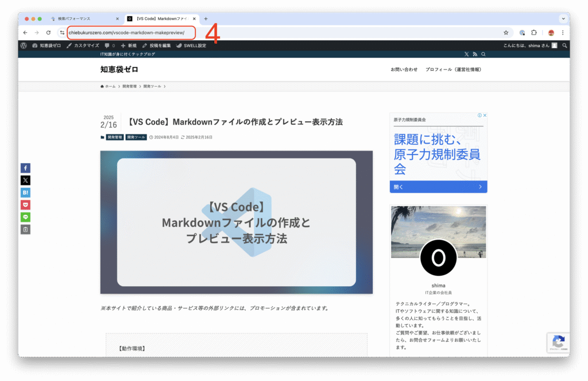Open the Chrome profile avatar
Screen dimensions: 588x381
coord(551,33)
